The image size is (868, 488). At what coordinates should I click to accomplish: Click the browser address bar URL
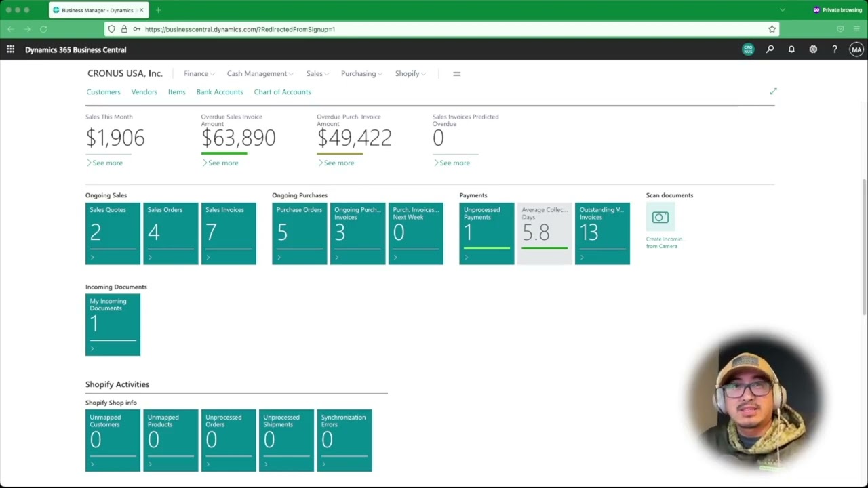click(x=240, y=29)
